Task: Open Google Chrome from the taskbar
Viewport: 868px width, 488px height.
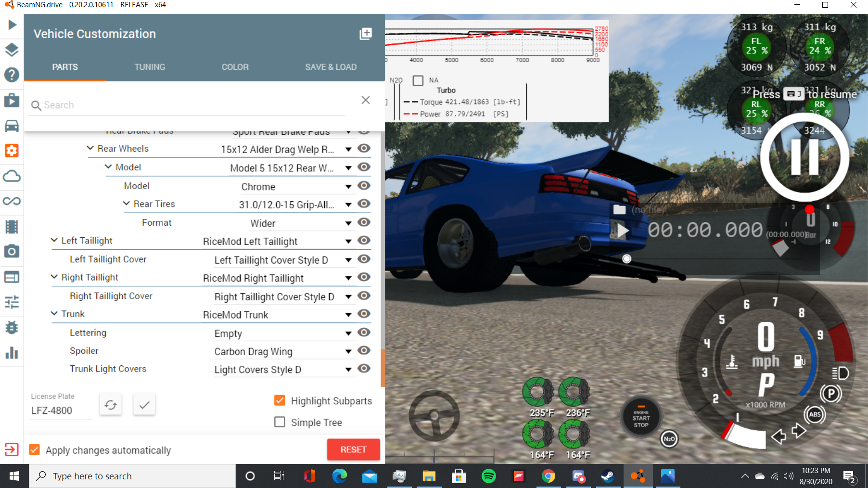Action: (549, 476)
